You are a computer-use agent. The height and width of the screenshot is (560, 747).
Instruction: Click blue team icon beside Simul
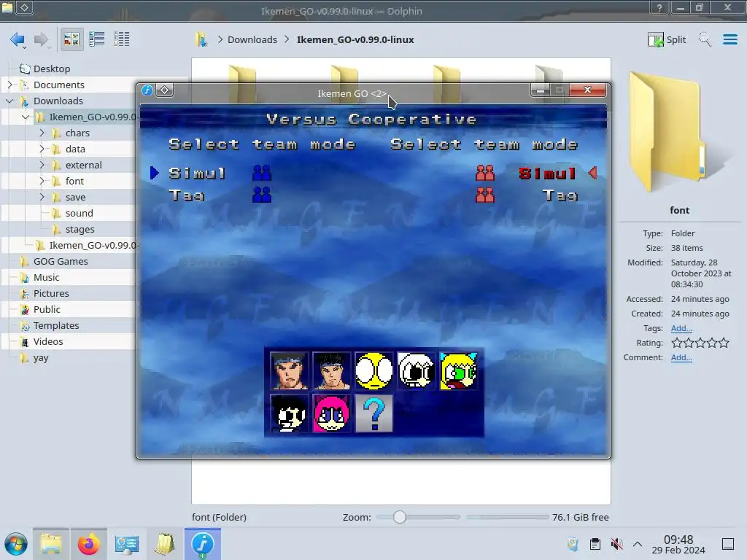pos(262,173)
